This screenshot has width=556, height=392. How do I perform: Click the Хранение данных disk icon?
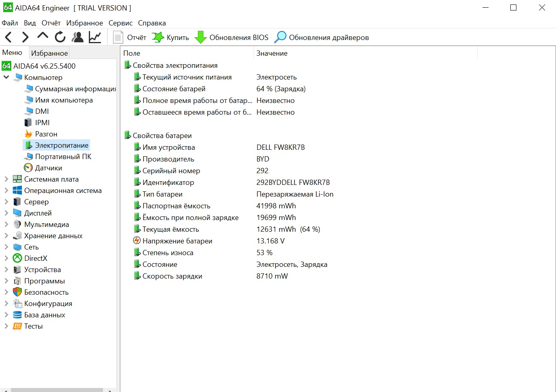click(17, 235)
